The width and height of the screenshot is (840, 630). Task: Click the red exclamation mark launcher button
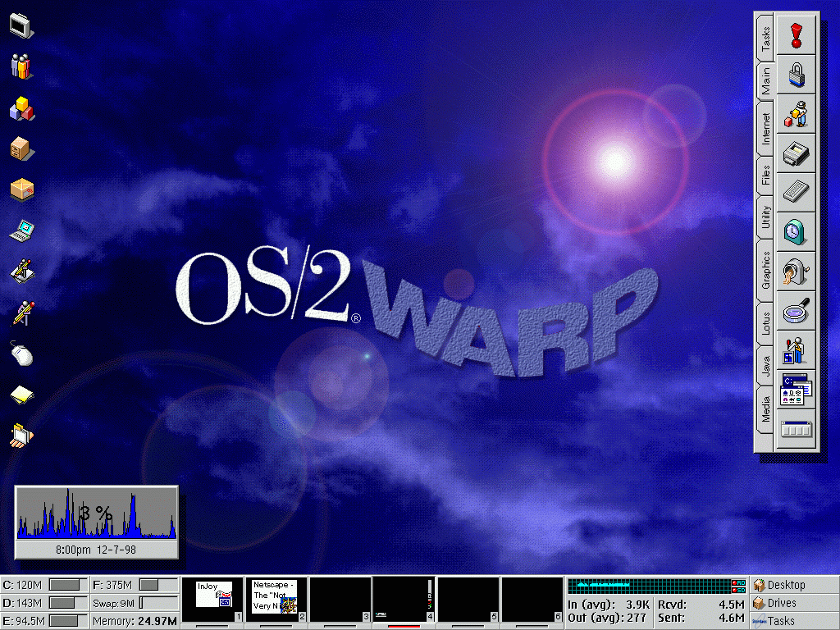point(796,34)
